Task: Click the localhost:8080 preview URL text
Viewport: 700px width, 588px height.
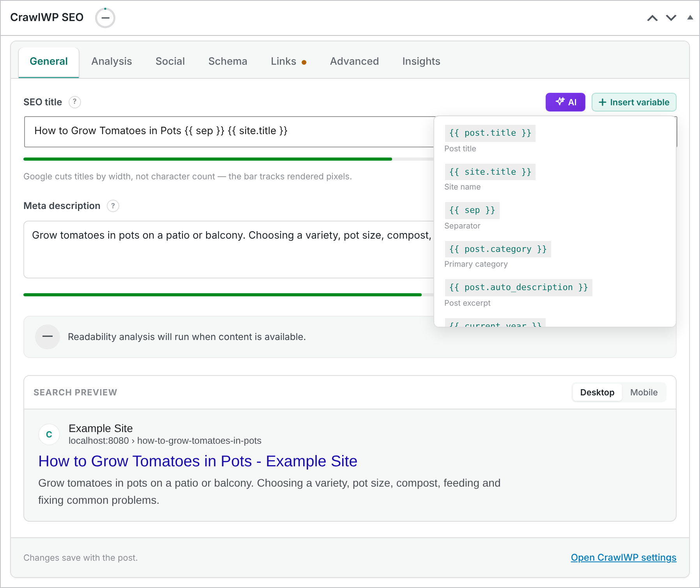Action: (x=165, y=441)
